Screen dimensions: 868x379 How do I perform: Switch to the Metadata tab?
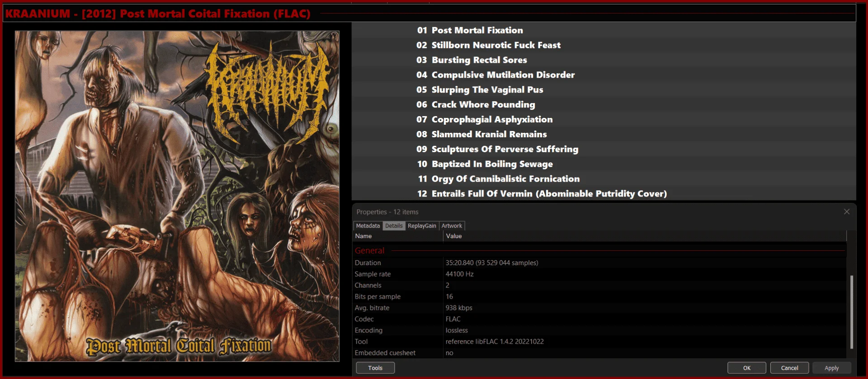pyautogui.click(x=368, y=226)
